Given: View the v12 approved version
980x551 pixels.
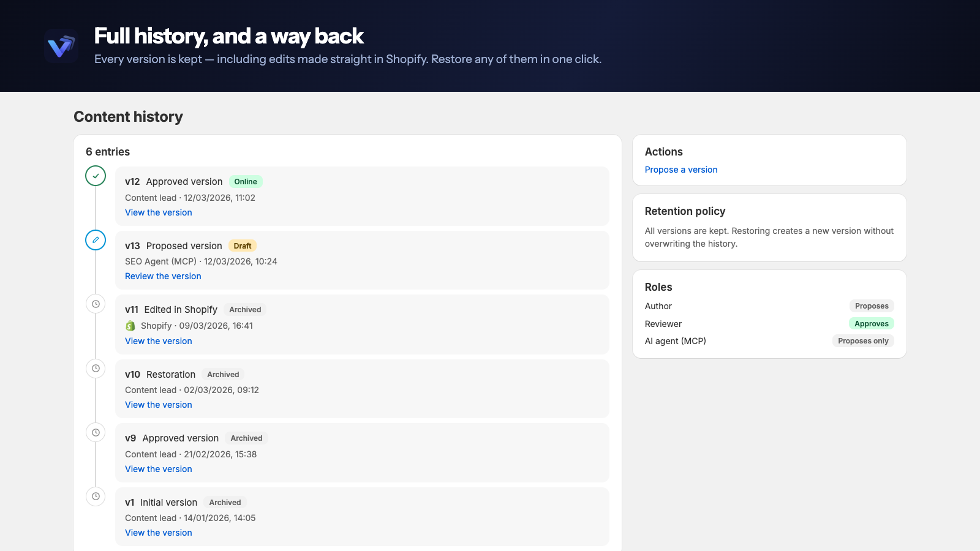Looking at the screenshot, I should pos(159,212).
